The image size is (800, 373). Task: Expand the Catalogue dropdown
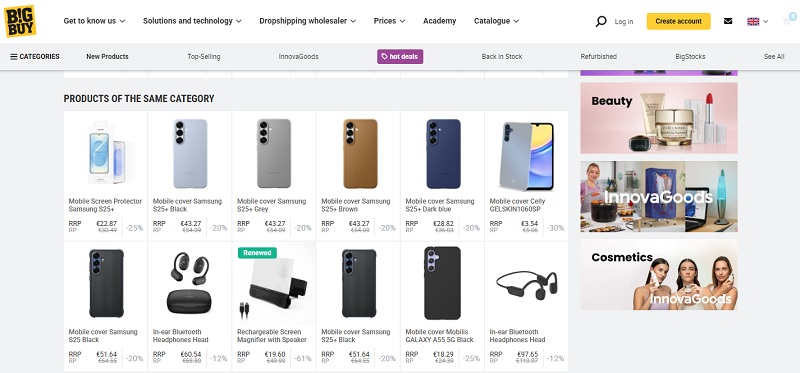tap(496, 21)
